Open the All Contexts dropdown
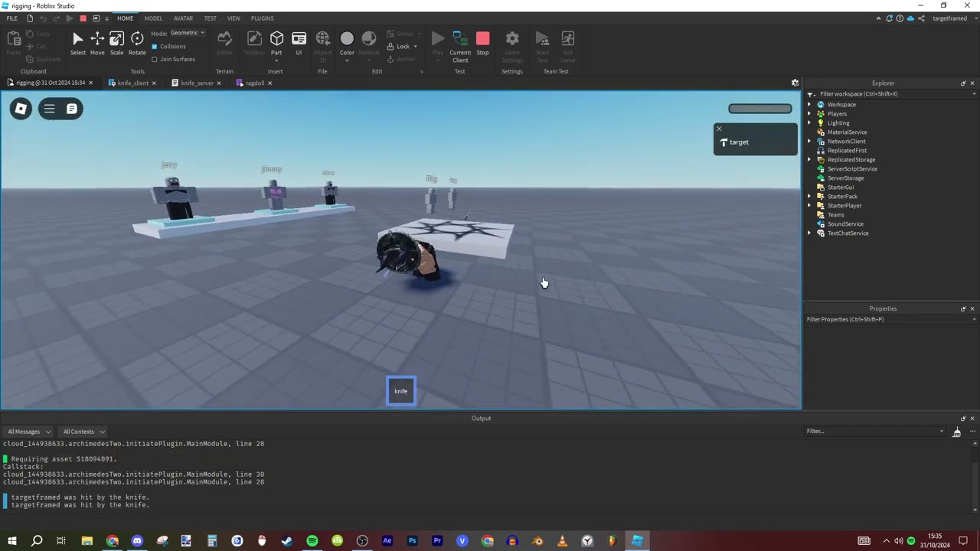The width and height of the screenshot is (980, 551). (x=83, y=432)
